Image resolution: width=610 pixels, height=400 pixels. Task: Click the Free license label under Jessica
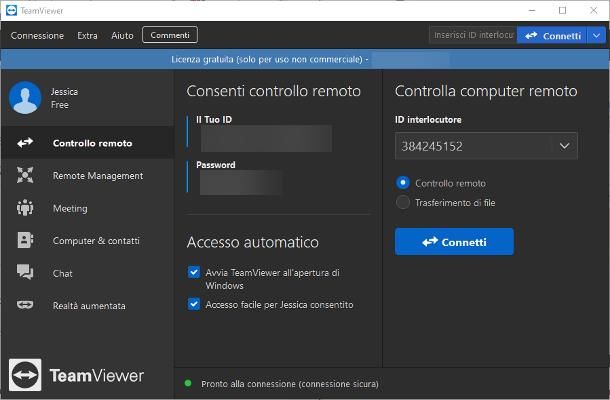pos(60,105)
